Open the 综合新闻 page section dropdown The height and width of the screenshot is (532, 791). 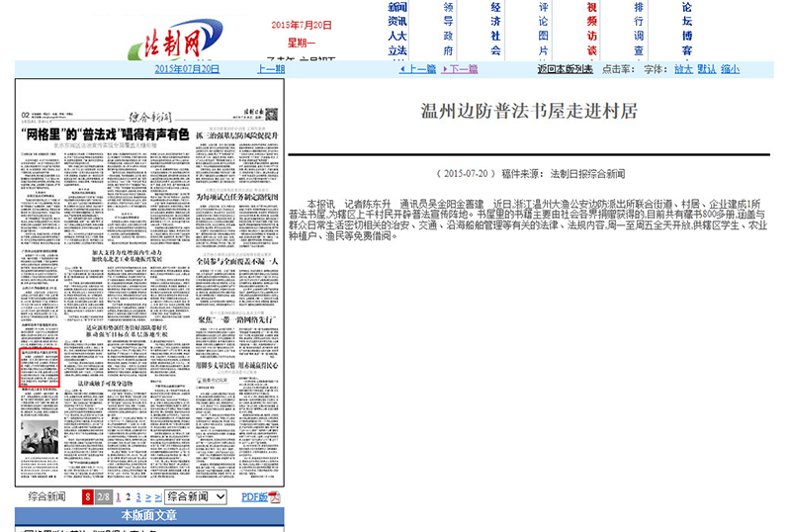[196, 496]
